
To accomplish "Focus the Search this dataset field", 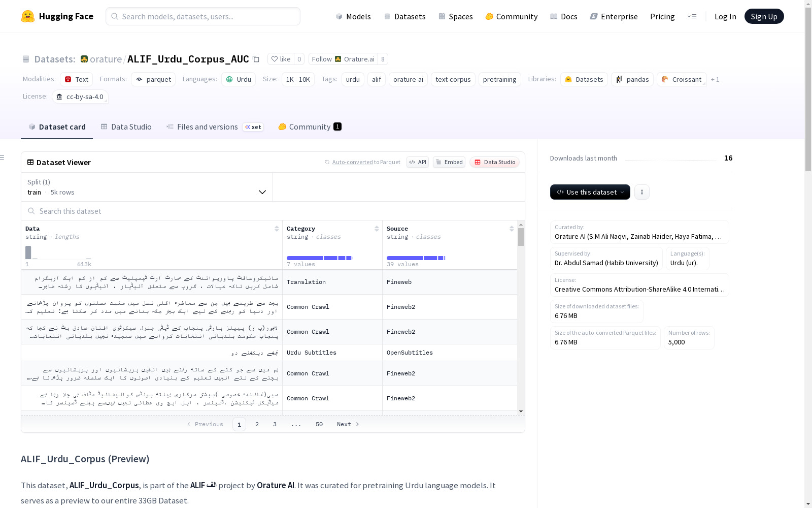I will 273,211.
